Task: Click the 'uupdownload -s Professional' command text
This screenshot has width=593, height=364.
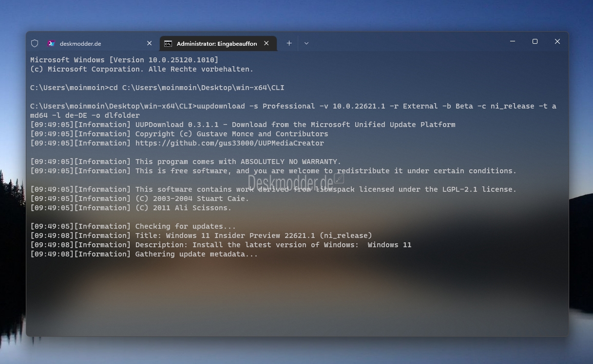Action: [255, 106]
